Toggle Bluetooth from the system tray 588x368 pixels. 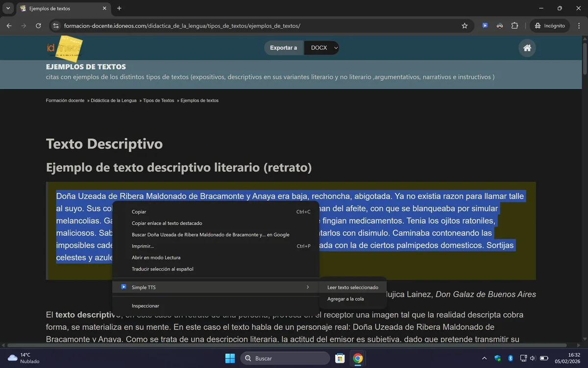point(510,358)
